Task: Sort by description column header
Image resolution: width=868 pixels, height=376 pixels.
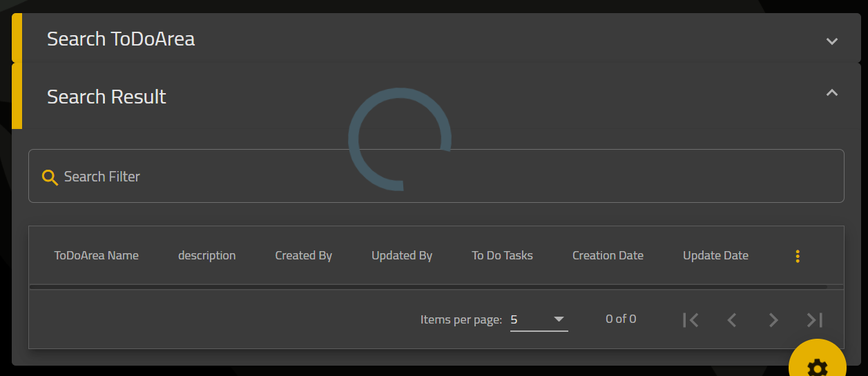Action: tap(207, 255)
